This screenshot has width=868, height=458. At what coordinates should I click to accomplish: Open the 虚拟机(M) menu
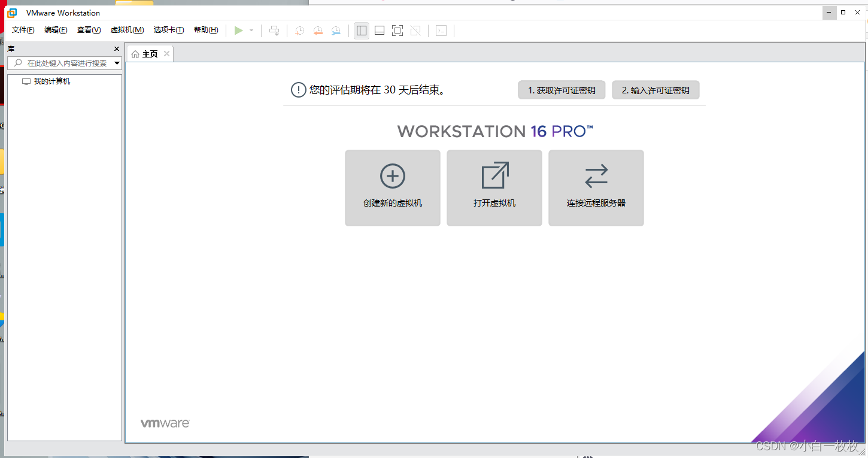pos(127,30)
